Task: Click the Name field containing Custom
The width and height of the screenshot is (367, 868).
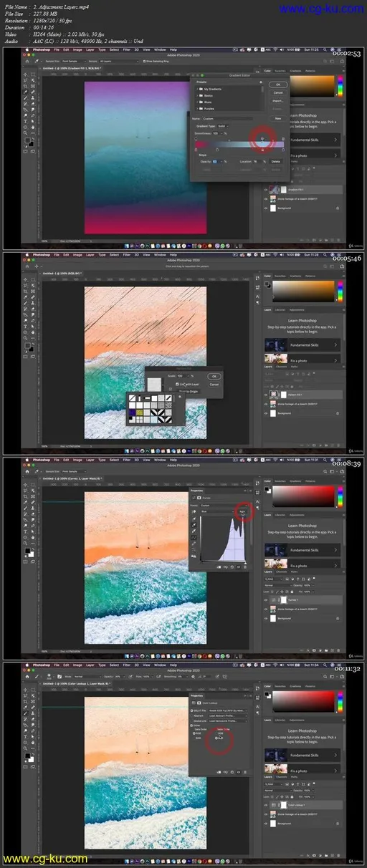Action: pyautogui.click(x=228, y=119)
